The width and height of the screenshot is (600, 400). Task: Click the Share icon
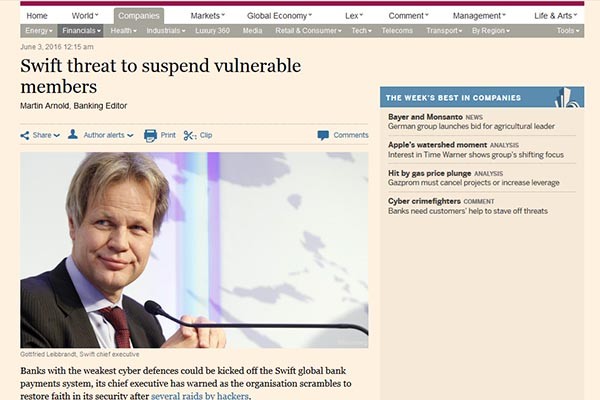tap(26, 135)
